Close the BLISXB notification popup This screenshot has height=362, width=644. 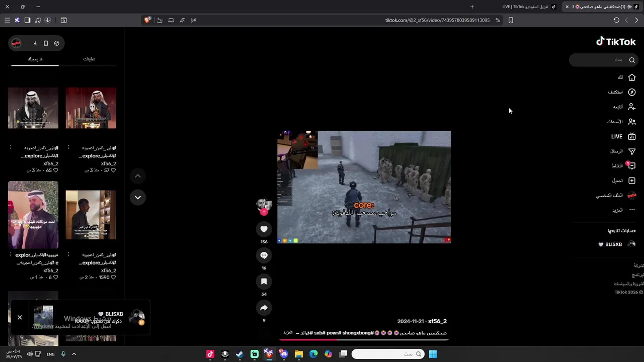(20, 317)
